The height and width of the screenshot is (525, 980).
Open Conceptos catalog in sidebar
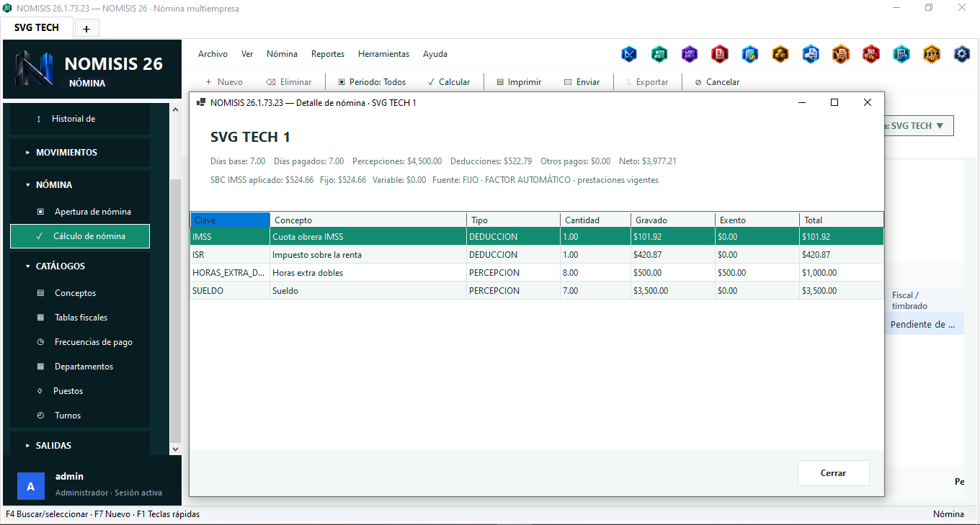tap(80, 293)
